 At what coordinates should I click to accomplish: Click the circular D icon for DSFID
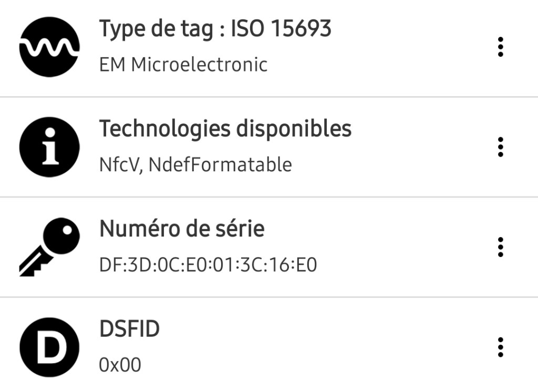click(49, 347)
